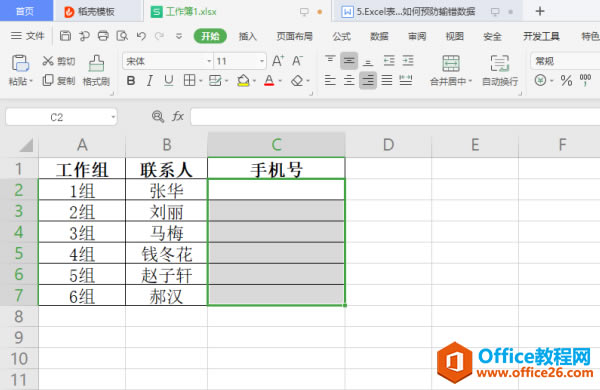Toggle underline formatting

(x=168, y=81)
